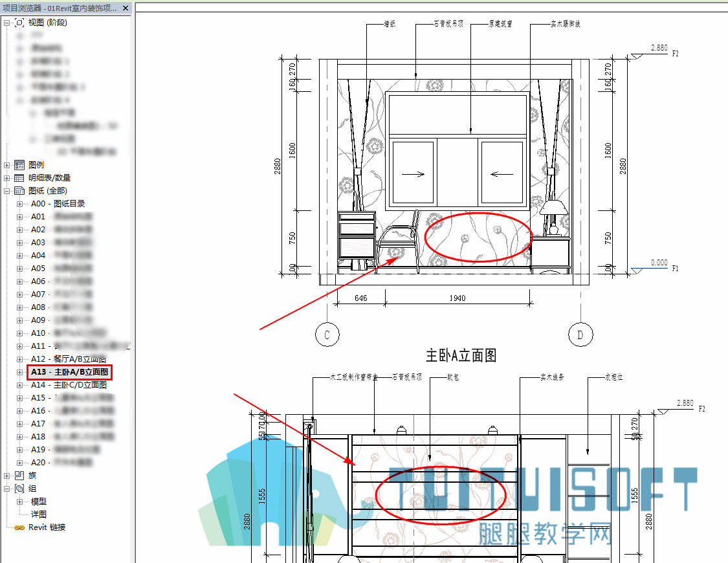This screenshot has width=728, height=563.
Task: Expand the A12 - 餐厅A/B立面图 sheet node
Action: (x=19, y=359)
